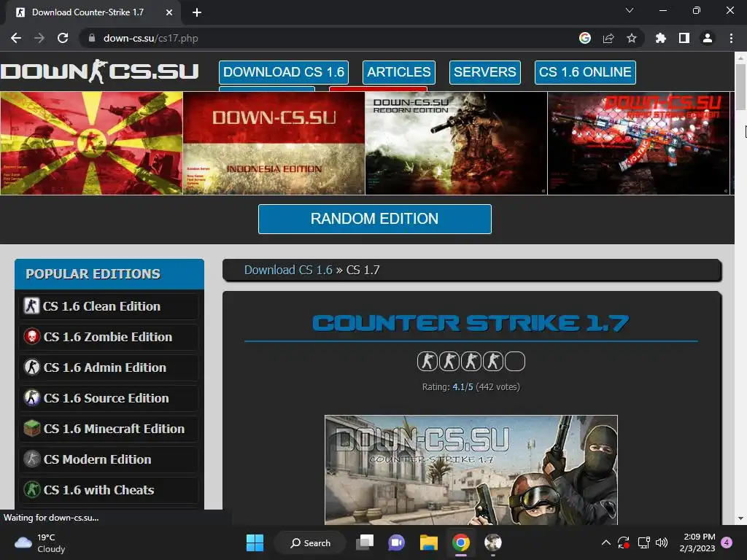Viewport: 747px width, 560px height.
Task: Open CS 1.6 Minecraft Edition
Action: click(109, 429)
